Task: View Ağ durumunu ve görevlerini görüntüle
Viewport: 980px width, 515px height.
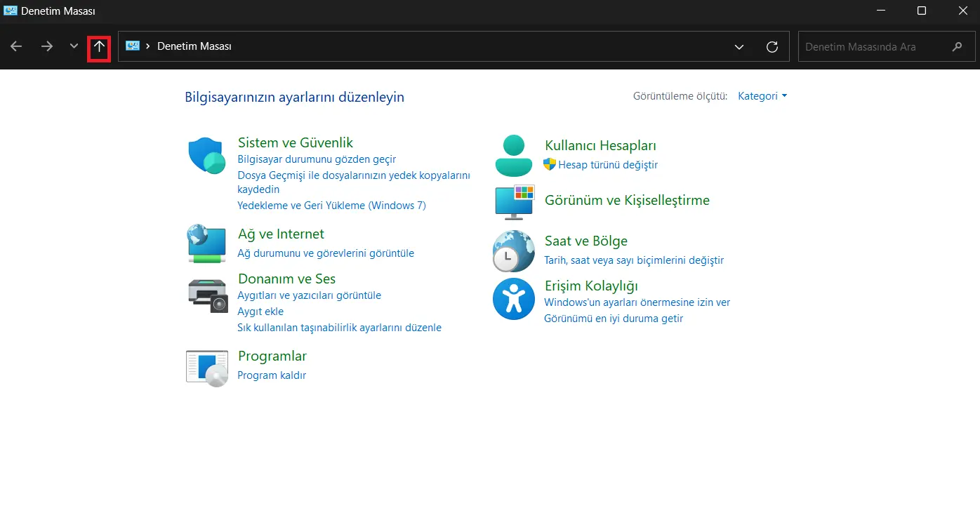Action: [x=326, y=253]
